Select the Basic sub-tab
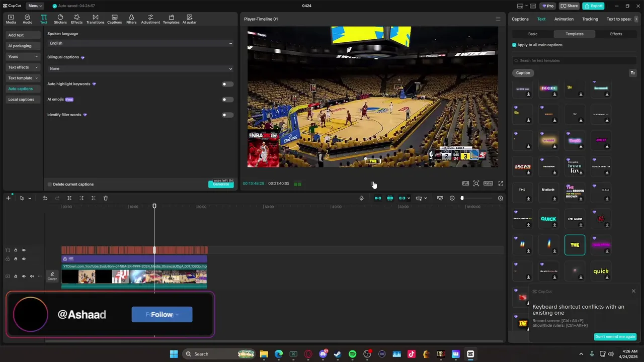Viewport: 644px width, 362px height. (x=533, y=34)
